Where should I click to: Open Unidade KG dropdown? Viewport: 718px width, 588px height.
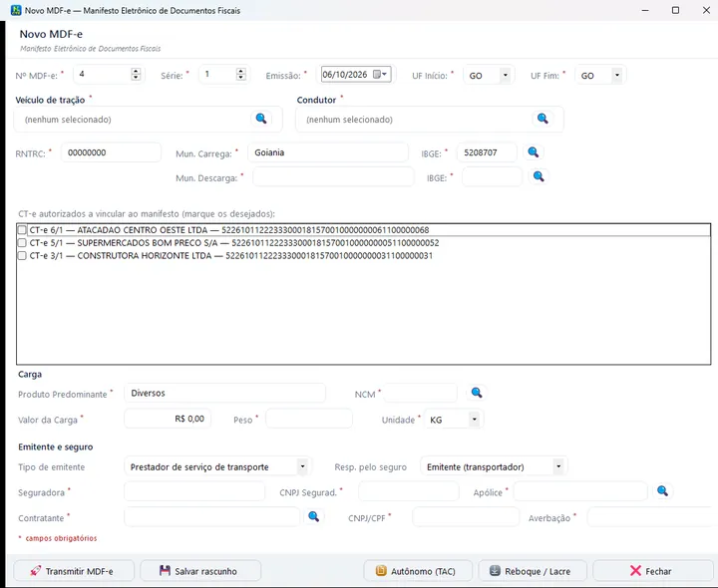point(475,420)
